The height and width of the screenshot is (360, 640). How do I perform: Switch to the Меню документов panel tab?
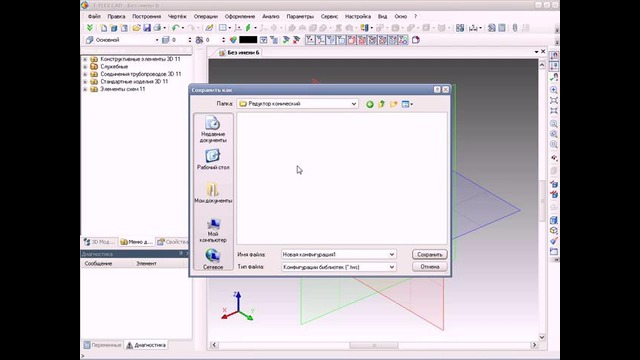137,242
